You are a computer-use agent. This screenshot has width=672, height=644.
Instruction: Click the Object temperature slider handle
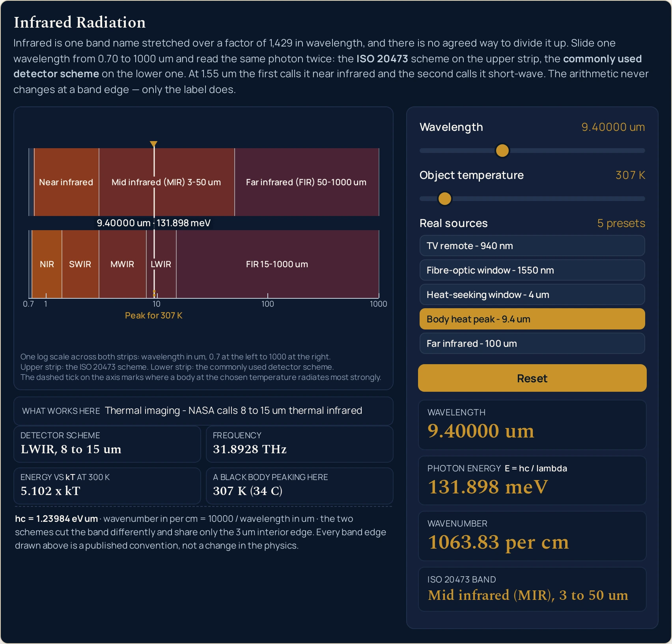(x=445, y=199)
